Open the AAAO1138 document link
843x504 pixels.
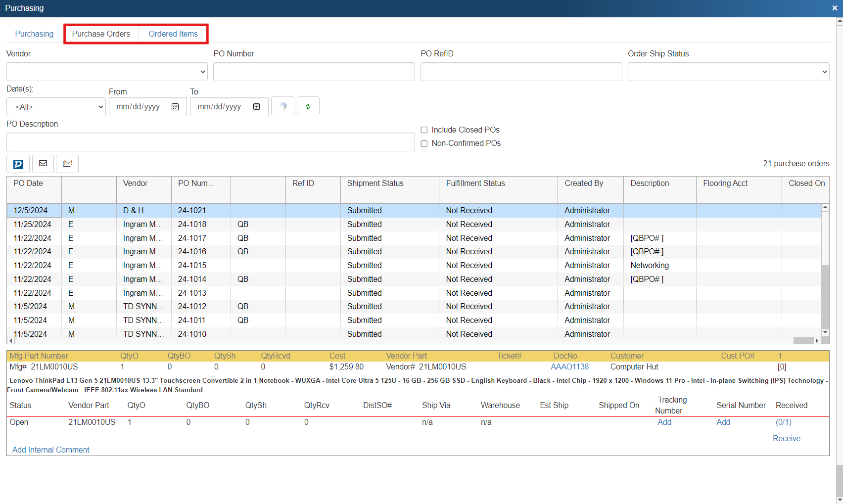pyautogui.click(x=569, y=367)
